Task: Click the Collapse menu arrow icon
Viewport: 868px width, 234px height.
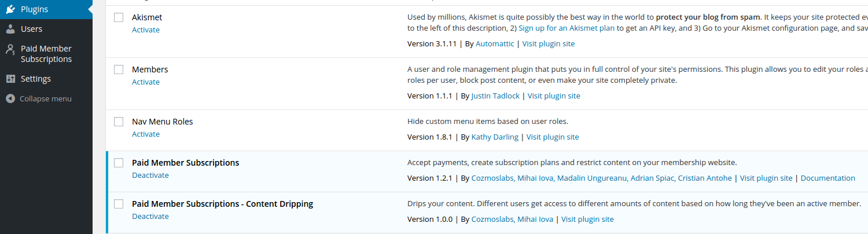Action: (x=10, y=98)
